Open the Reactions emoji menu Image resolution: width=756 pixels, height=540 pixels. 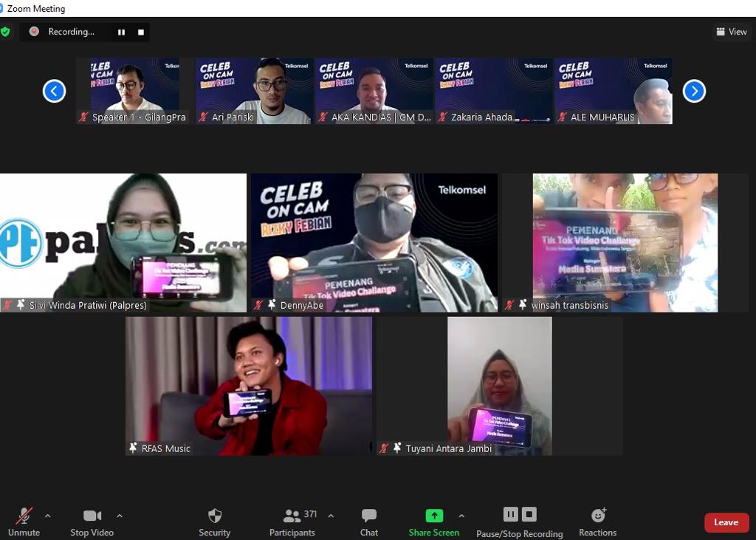coord(598,516)
